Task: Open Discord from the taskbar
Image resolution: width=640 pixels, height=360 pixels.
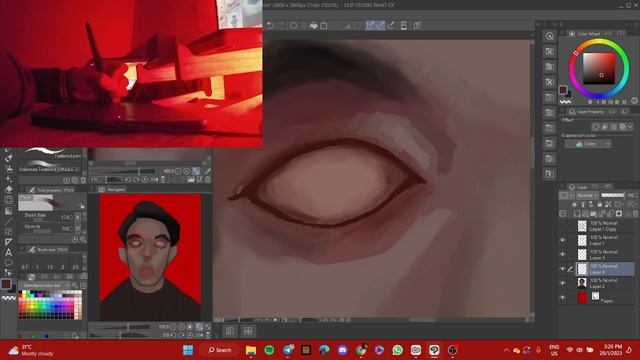Action: 342,350
